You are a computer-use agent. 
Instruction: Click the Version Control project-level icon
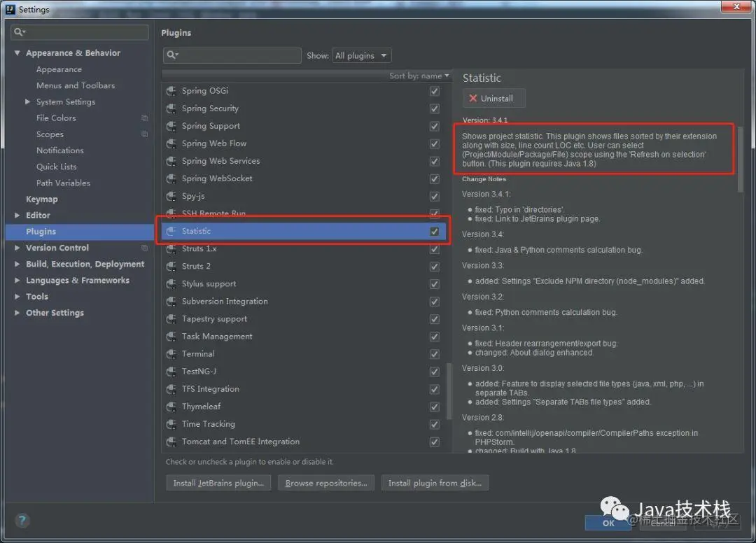(144, 248)
